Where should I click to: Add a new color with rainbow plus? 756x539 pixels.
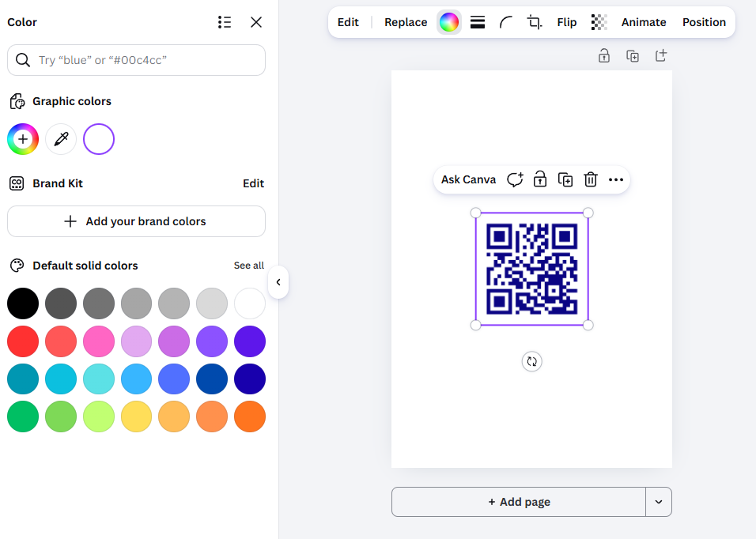click(x=23, y=139)
